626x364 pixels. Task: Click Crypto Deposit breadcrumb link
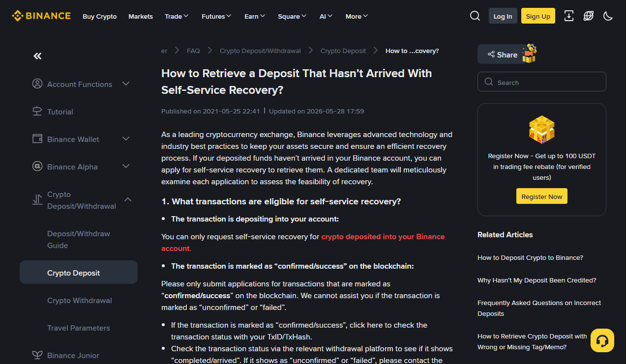point(343,51)
